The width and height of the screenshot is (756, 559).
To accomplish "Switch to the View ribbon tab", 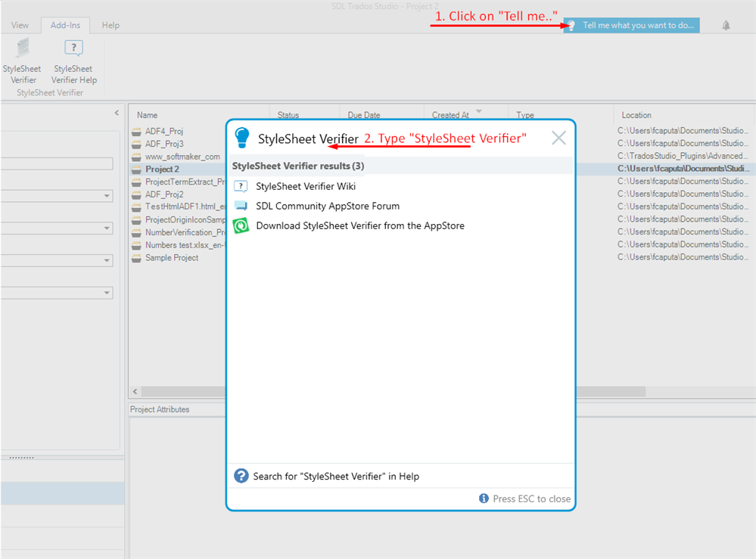I will coord(20,25).
